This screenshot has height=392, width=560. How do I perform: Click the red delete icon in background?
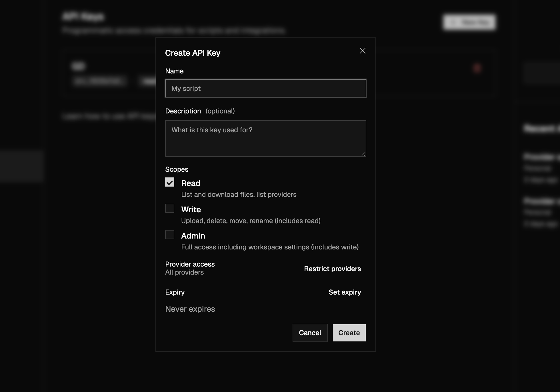pos(477,68)
